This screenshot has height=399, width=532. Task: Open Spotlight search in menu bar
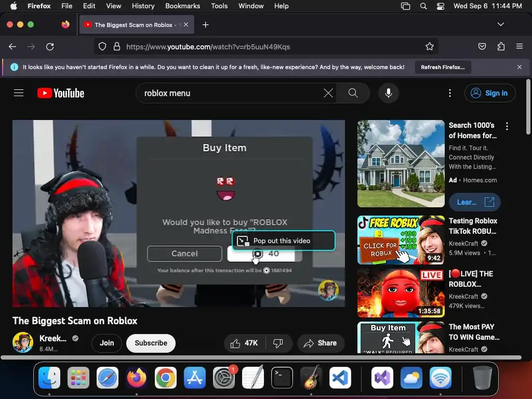coord(423,6)
